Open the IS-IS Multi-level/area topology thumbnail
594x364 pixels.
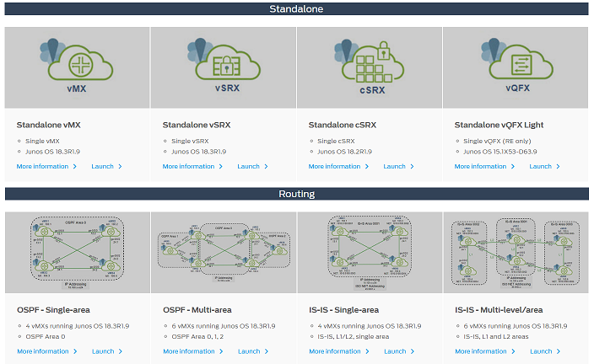click(x=516, y=253)
